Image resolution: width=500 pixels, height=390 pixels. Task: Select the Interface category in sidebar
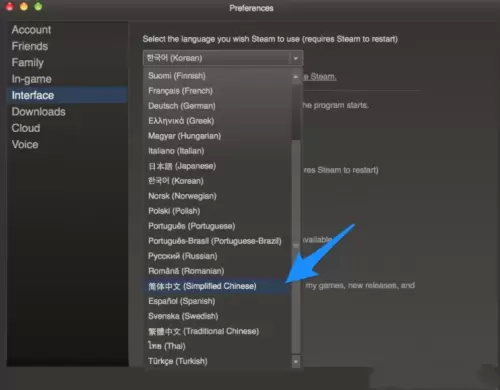point(67,95)
